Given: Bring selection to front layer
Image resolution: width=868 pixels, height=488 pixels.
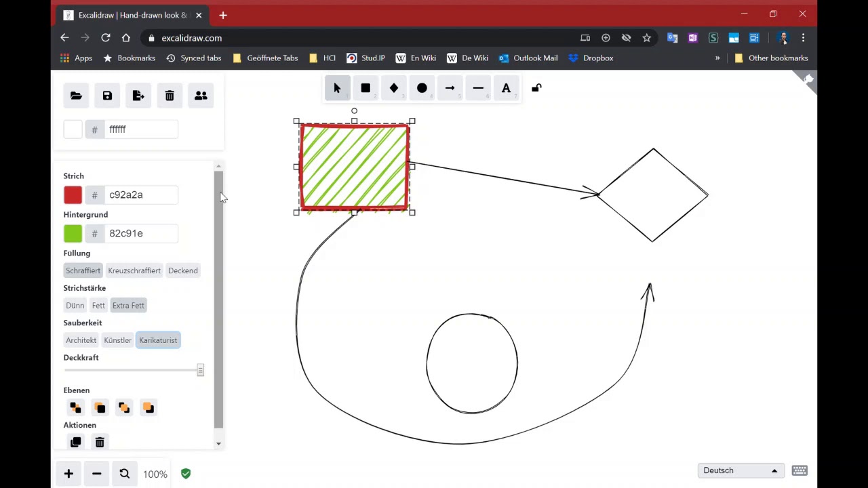Looking at the screenshot, I should [x=149, y=407].
